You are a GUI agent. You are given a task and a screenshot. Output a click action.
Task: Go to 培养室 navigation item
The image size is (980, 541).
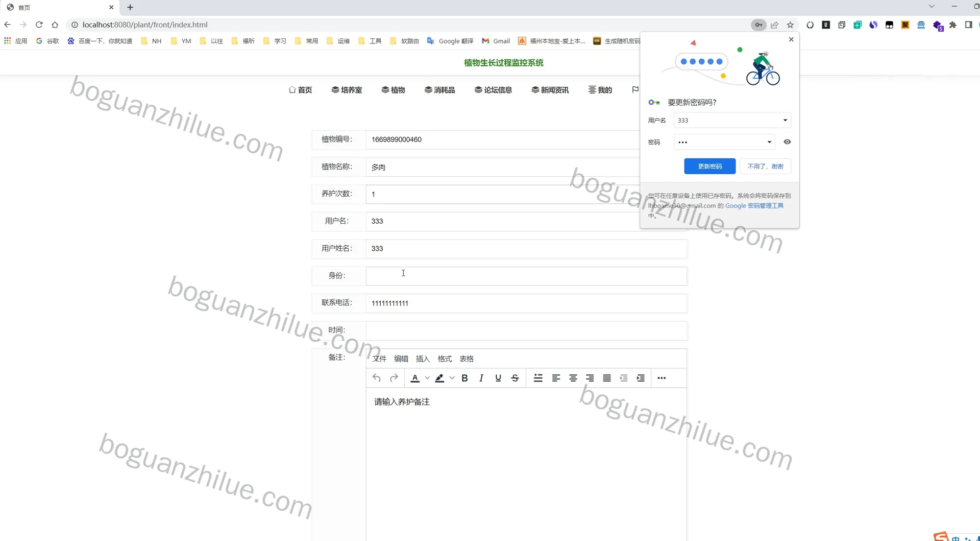pos(347,90)
